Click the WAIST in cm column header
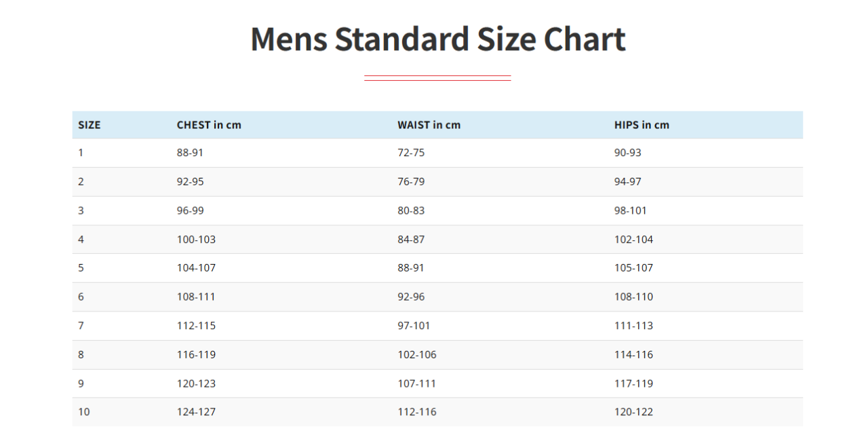Viewport: 868px width, 437px height. 429,125
